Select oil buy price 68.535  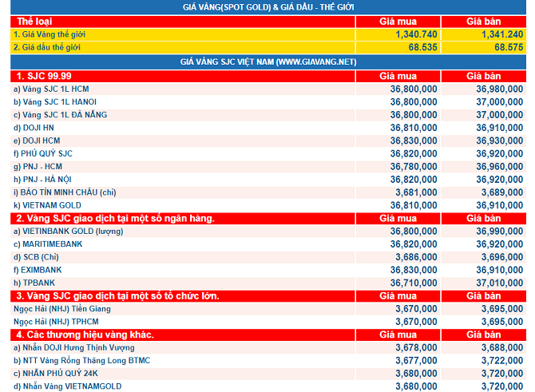(x=422, y=47)
